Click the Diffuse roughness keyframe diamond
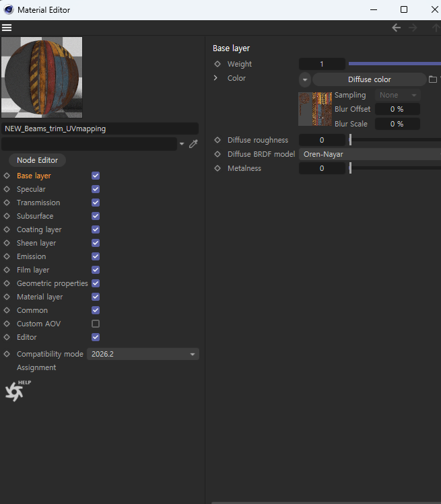Screen dimensions: 441x504 [x=217, y=140]
